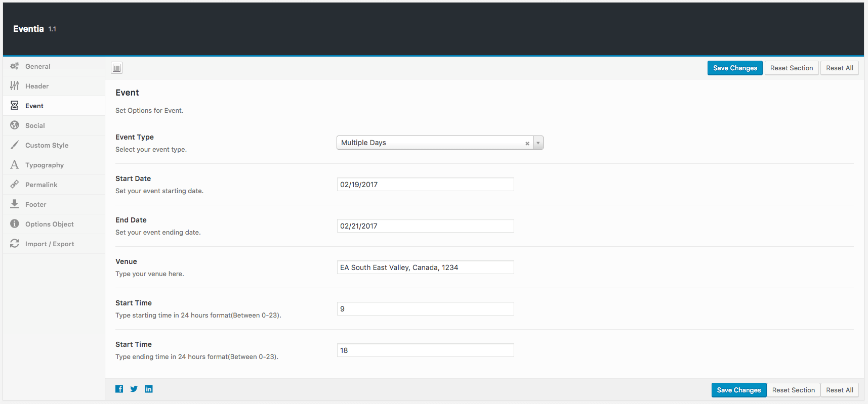The width and height of the screenshot is (868, 404).
Task: Click the Header sliders icon
Action: coord(15,86)
